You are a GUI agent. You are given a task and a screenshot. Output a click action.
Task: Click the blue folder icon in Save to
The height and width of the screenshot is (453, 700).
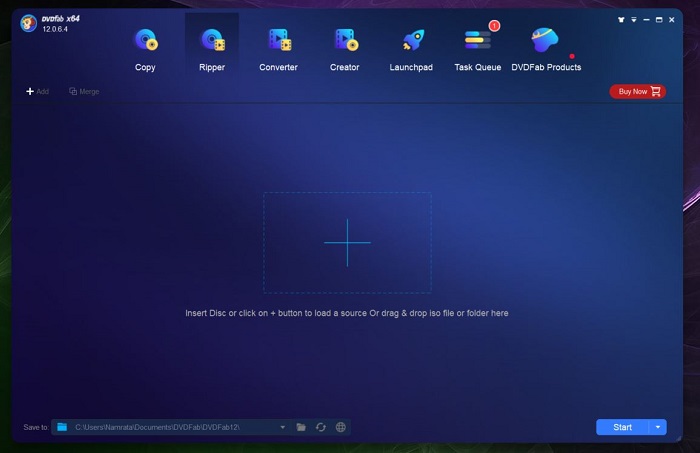tap(62, 427)
